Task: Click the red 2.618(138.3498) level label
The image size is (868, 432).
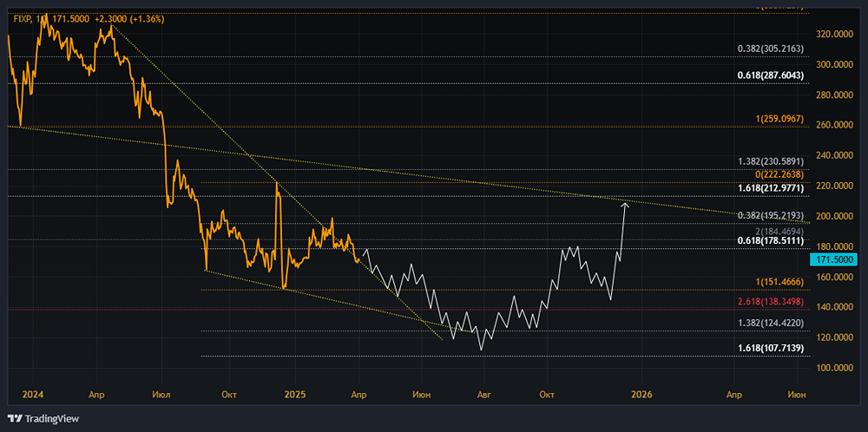Action: click(769, 301)
